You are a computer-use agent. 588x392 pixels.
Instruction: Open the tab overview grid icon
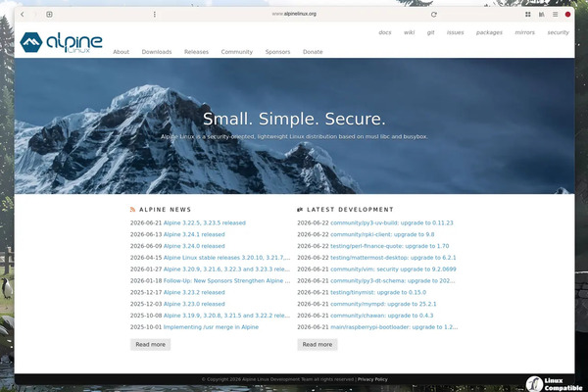(527, 15)
